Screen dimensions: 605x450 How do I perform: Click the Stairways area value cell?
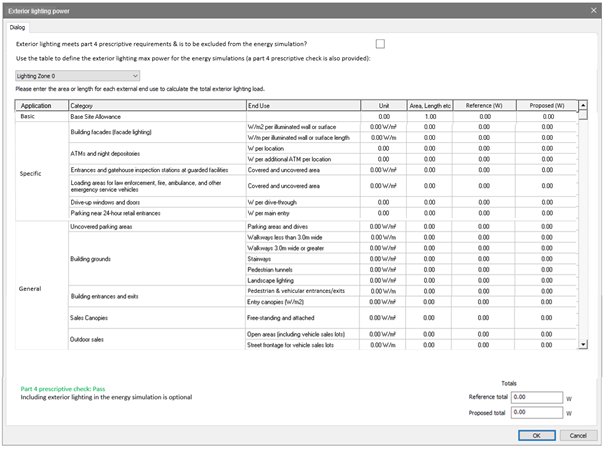430,258
